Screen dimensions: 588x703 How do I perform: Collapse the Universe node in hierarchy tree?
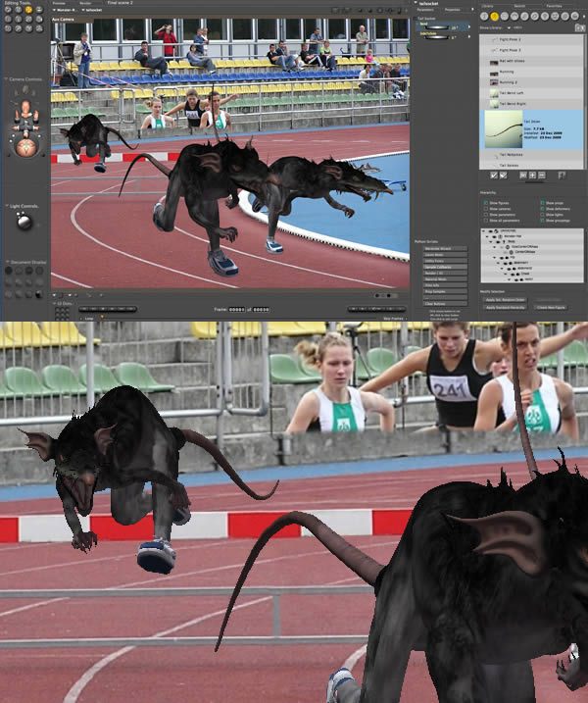pos(484,230)
